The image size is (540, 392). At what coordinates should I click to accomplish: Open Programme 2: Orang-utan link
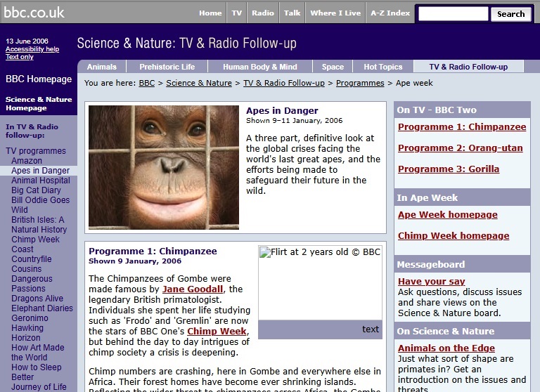click(x=460, y=148)
